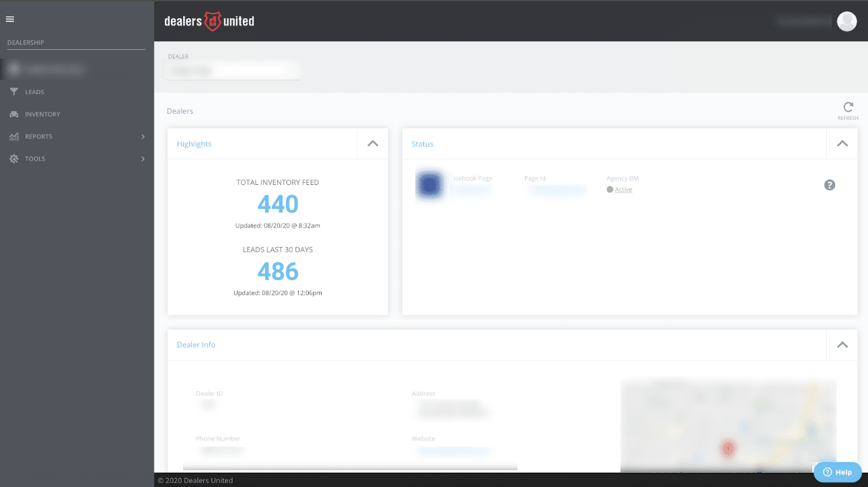The image size is (868, 487).
Task: Click the 'Updated: 08/20/20 @ 12:06pm' text
Action: 278,293
